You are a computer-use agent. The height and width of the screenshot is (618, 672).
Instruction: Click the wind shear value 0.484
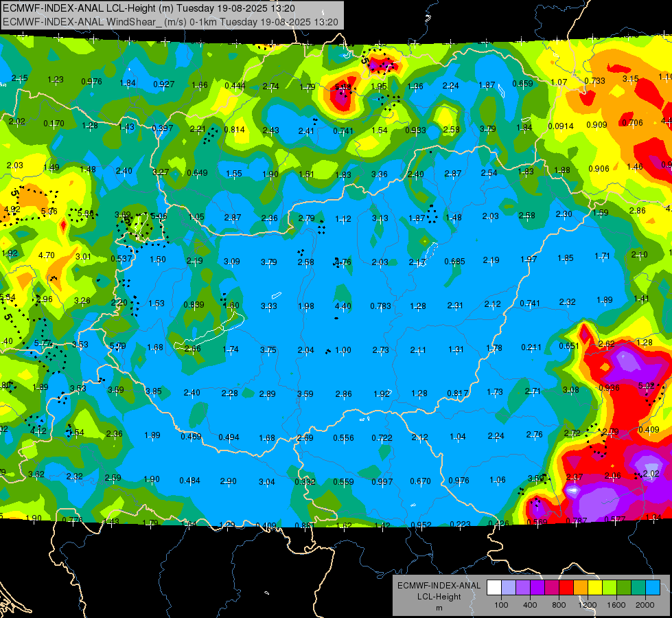(189, 481)
